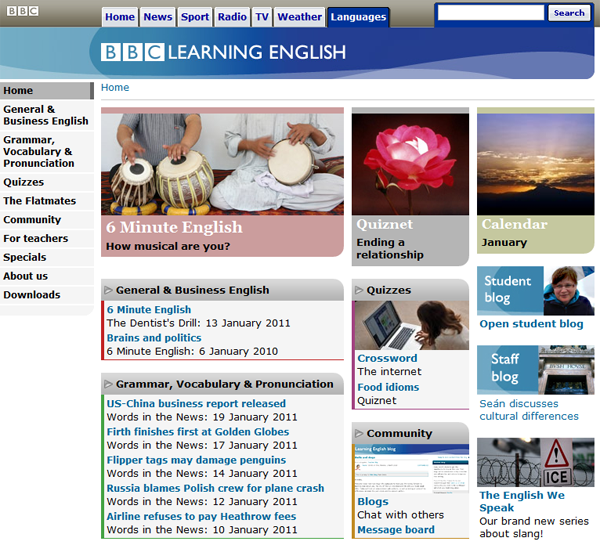Open the 'Open student blog' link
The width and height of the screenshot is (600, 545).
click(x=531, y=324)
